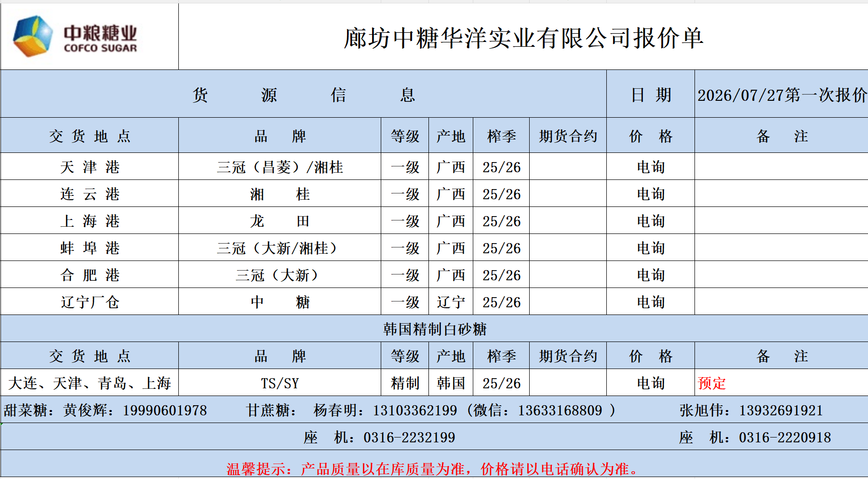This screenshot has height=479, width=868.
Task: Select 25/26 season in the 连云港 row
Action: click(501, 194)
